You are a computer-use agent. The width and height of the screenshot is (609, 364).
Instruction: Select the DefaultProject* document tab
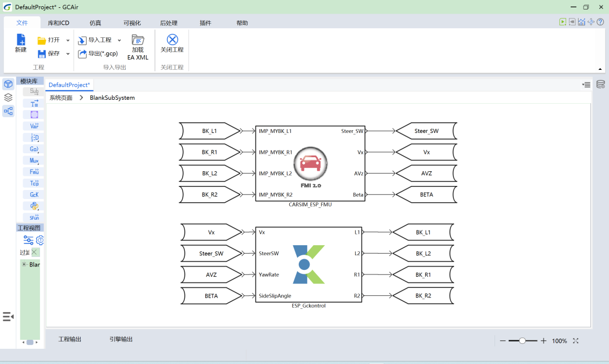coord(69,85)
